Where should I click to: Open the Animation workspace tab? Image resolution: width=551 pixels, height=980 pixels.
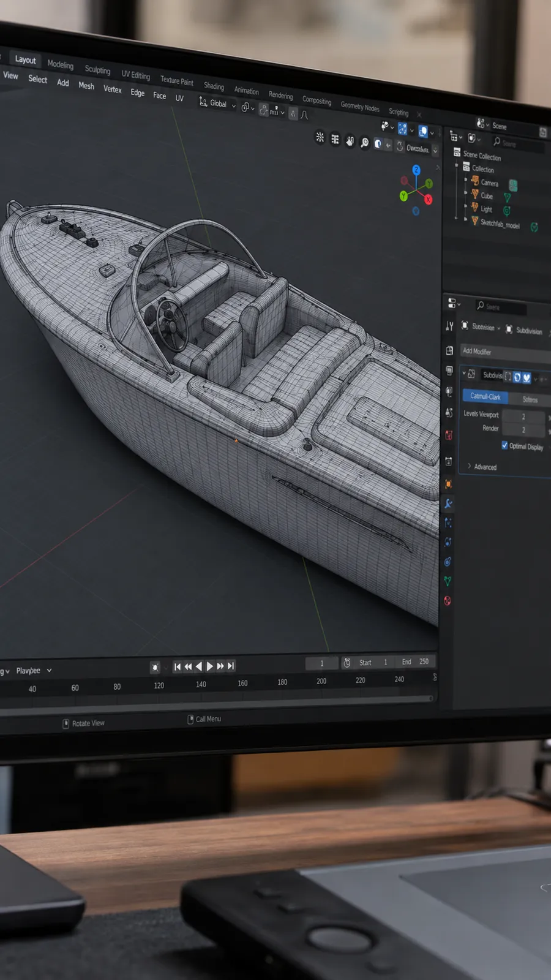point(246,91)
